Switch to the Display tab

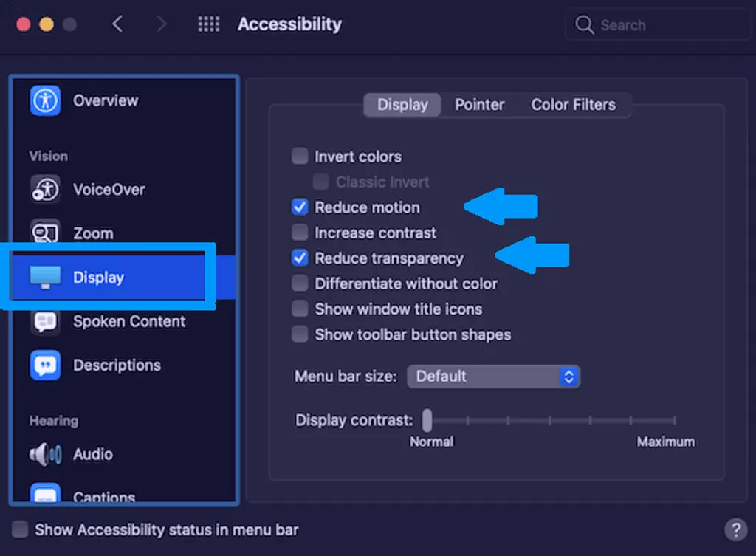tap(402, 105)
